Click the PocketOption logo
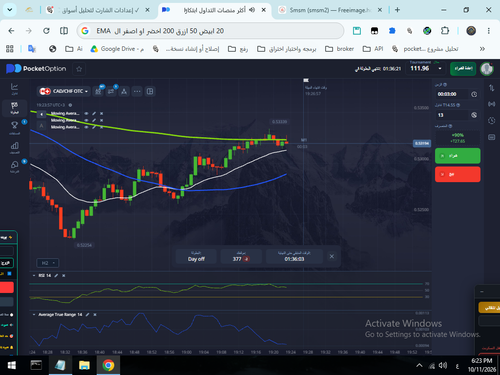This screenshot has height=375, width=500. point(36,69)
